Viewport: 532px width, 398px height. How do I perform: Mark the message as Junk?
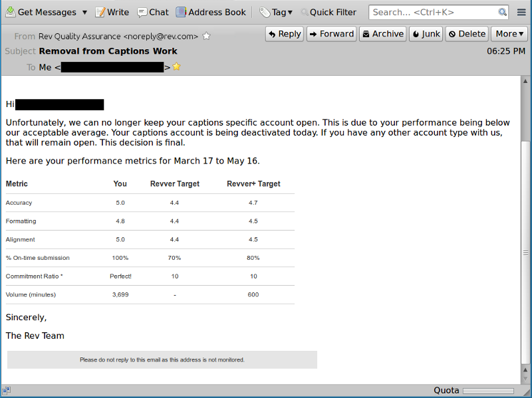[x=426, y=34]
